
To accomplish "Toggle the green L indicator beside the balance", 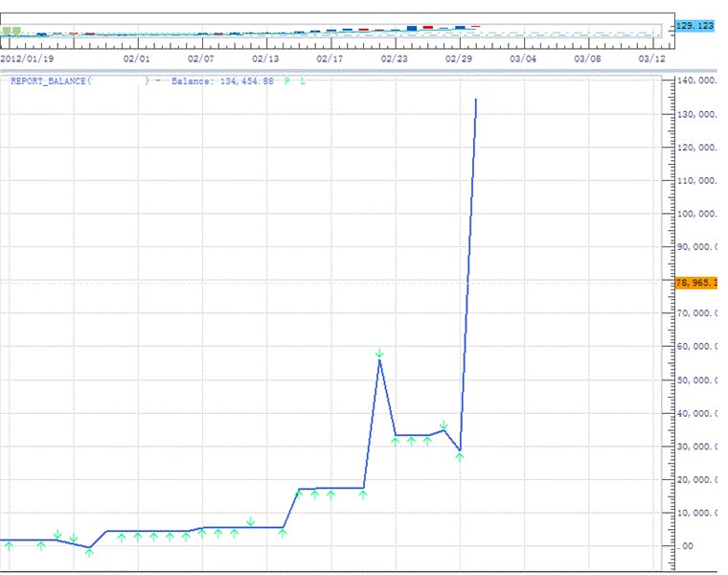I will 303,81.
